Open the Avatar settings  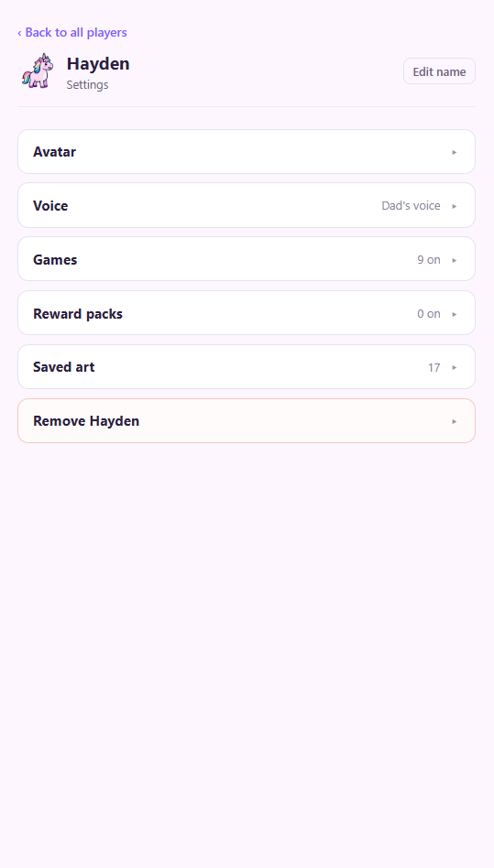click(x=247, y=152)
